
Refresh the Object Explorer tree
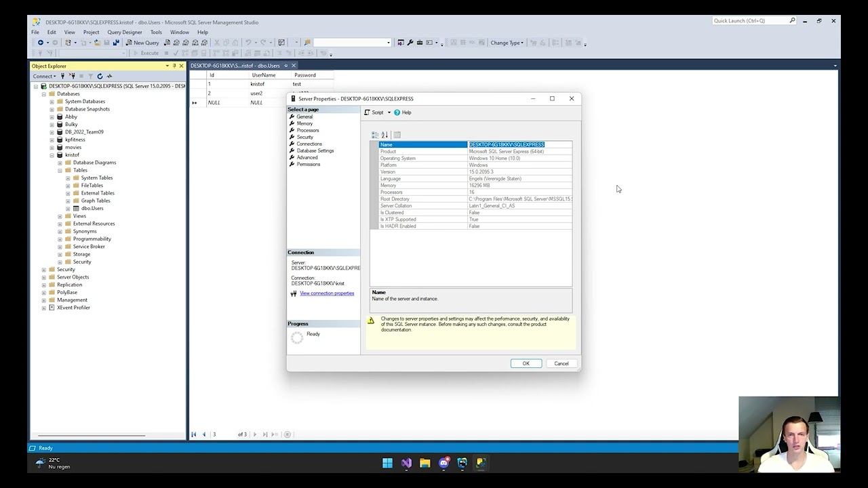(x=100, y=76)
